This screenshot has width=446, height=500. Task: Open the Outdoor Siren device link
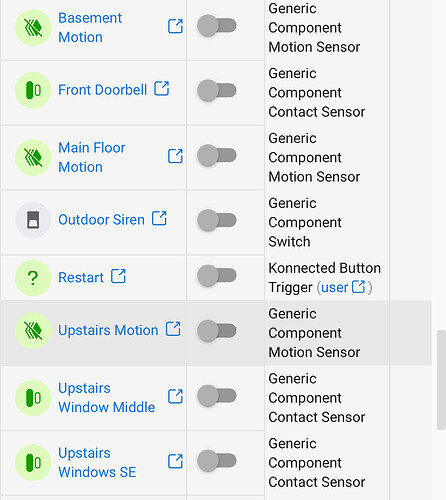point(101,220)
